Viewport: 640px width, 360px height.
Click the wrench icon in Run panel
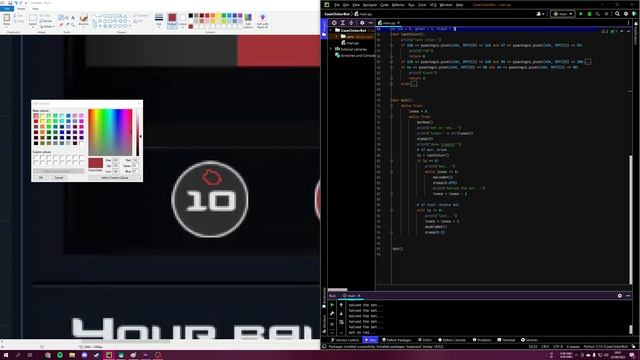[332, 313]
